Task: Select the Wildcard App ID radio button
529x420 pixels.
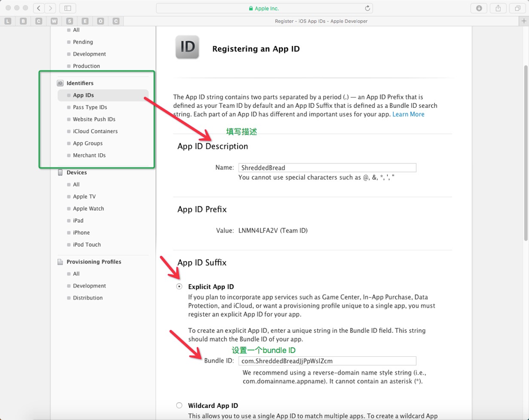Action: click(179, 405)
